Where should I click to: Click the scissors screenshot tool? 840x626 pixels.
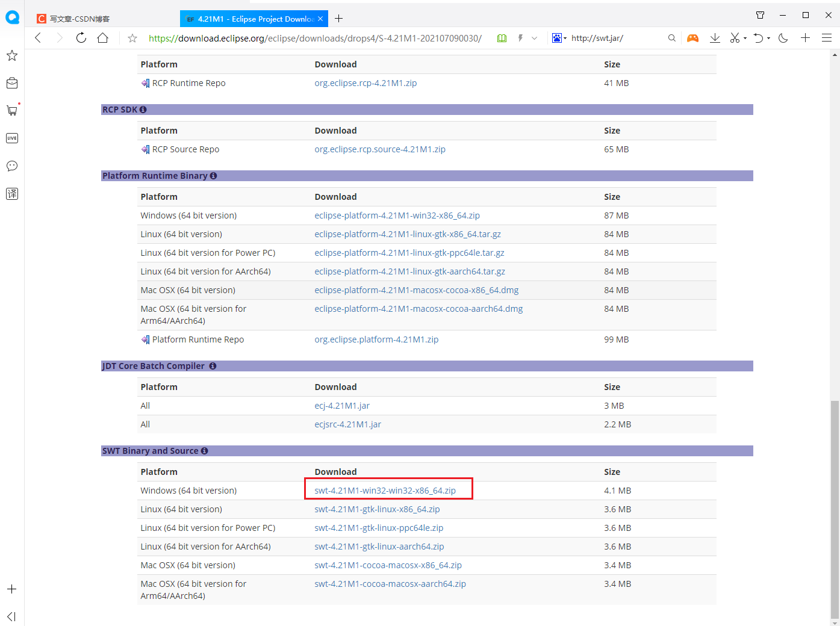(x=735, y=38)
